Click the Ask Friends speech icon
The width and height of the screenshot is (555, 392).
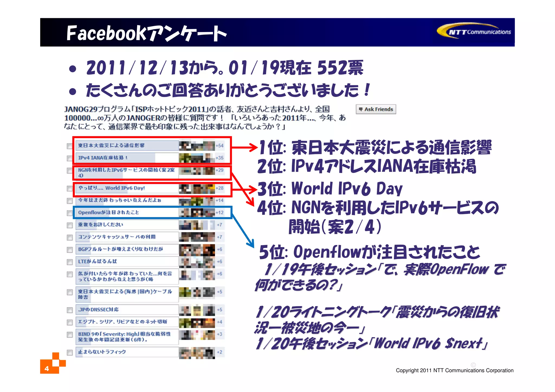pyautogui.click(x=360, y=109)
